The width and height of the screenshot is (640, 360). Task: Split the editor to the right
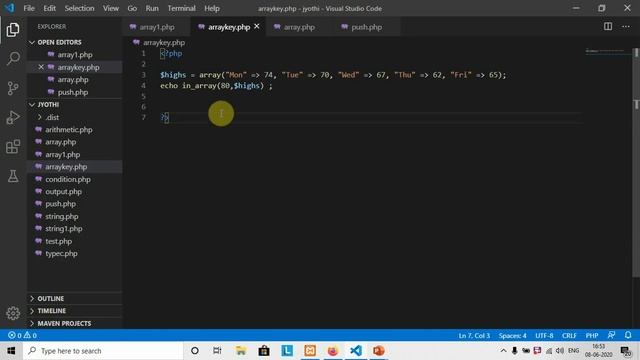[x=608, y=27]
